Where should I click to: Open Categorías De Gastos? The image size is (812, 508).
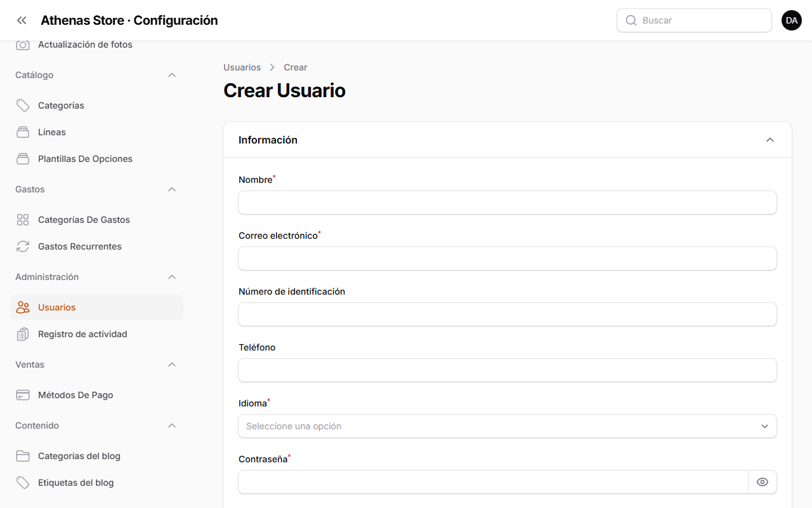tap(96, 220)
